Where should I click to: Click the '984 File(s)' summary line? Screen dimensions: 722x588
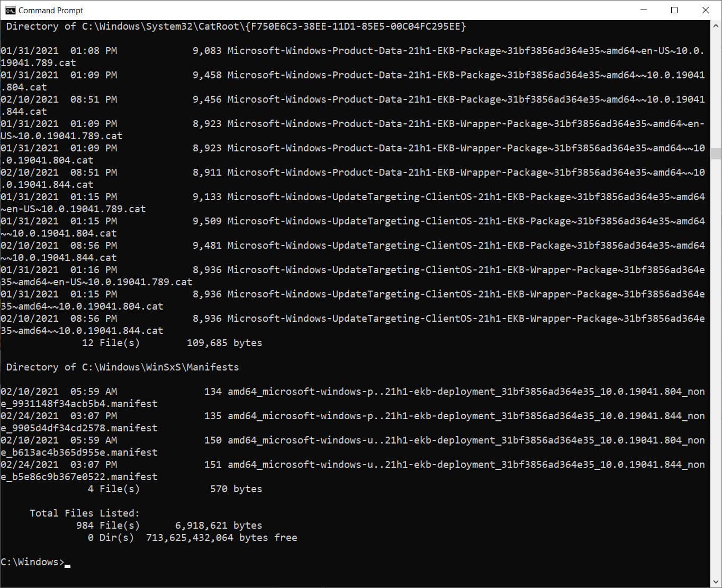click(108, 526)
